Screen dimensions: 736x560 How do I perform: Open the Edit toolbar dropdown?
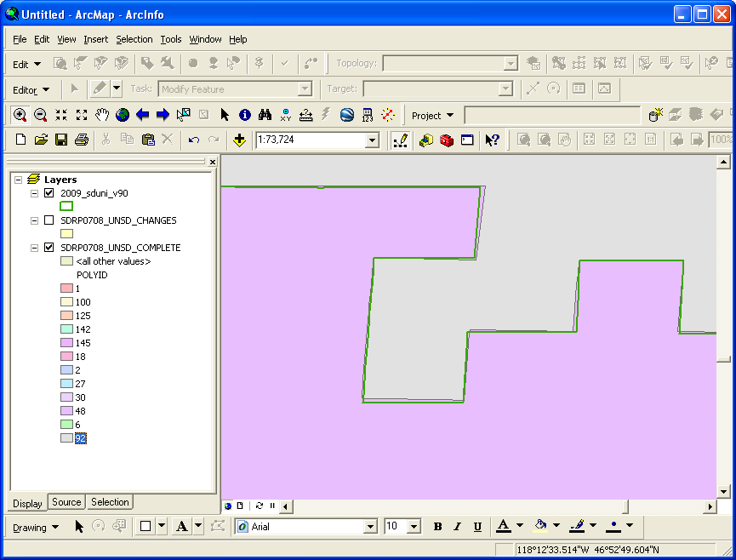(x=26, y=65)
